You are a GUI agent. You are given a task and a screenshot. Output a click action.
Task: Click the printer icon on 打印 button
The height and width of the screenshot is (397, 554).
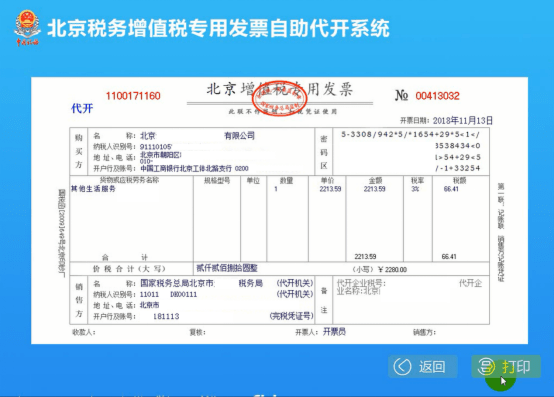pos(486,367)
